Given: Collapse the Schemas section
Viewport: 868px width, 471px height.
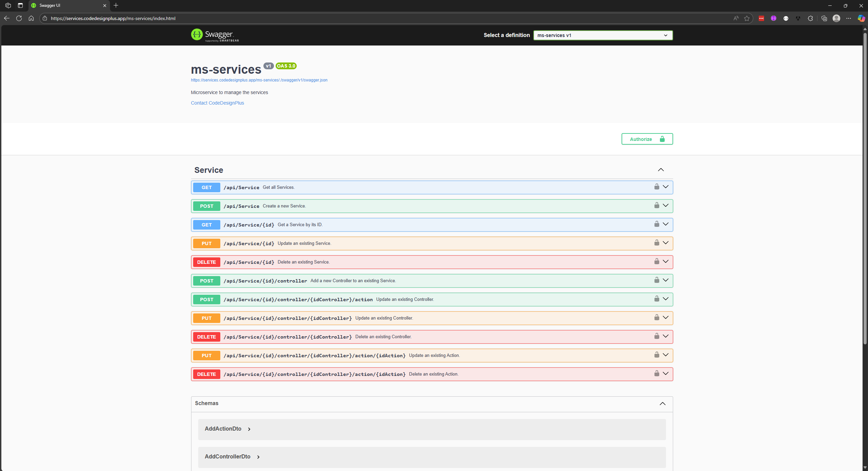Looking at the screenshot, I should (x=662, y=403).
